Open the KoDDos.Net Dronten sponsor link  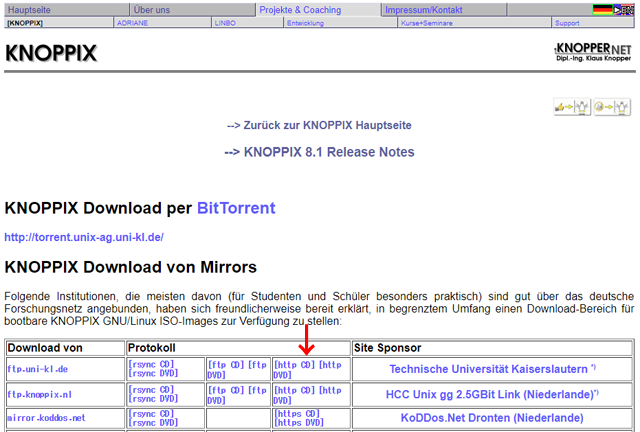click(x=492, y=418)
